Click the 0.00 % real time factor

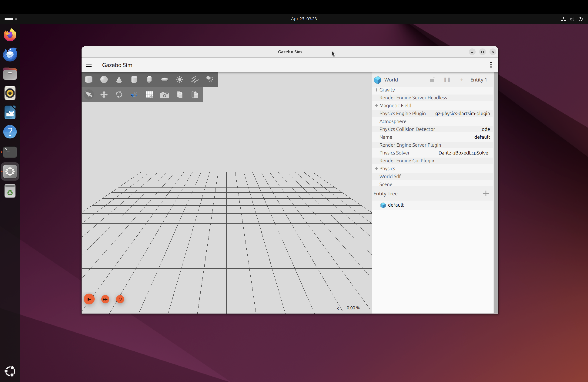coord(353,308)
